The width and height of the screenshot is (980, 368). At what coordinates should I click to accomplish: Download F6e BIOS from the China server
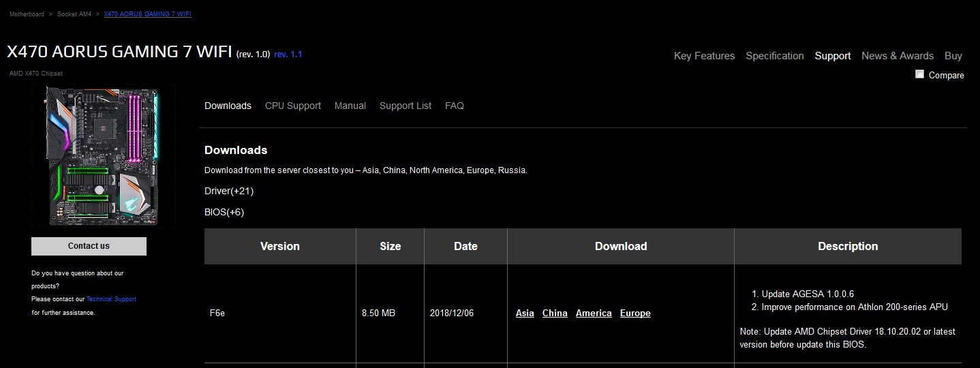(555, 313)
